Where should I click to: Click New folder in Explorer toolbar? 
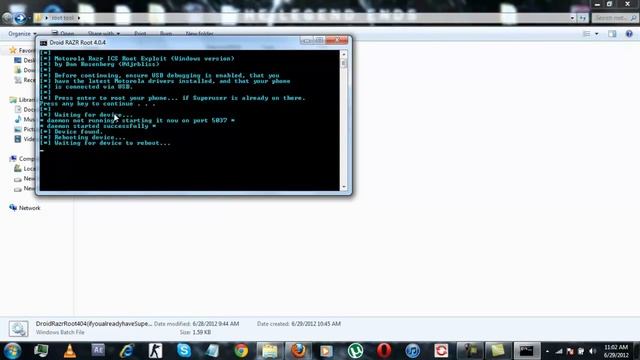tap(200, 33)
